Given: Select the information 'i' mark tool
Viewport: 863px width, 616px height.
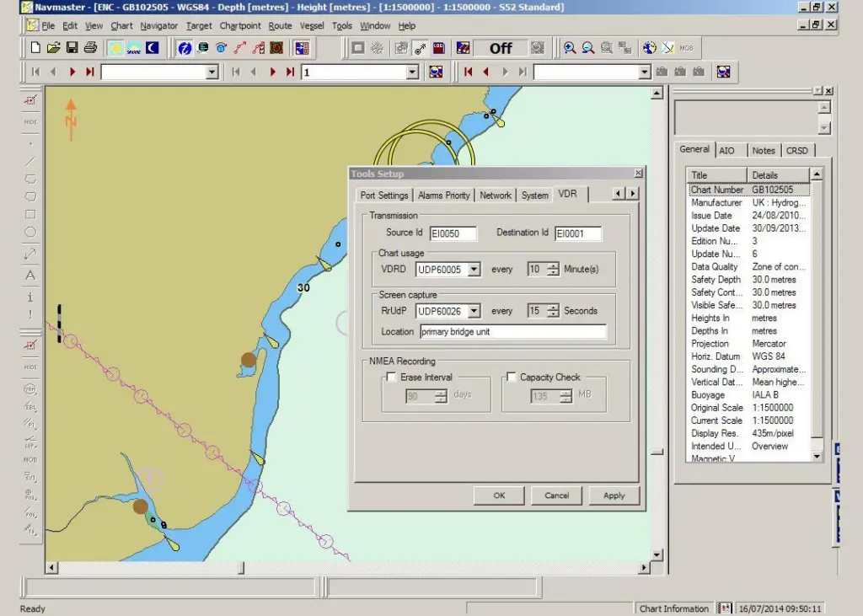Looking at the screenshot, I should 30,297.
